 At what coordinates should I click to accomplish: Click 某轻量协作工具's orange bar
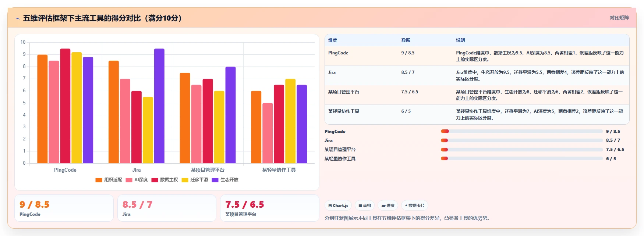point(256,127)
